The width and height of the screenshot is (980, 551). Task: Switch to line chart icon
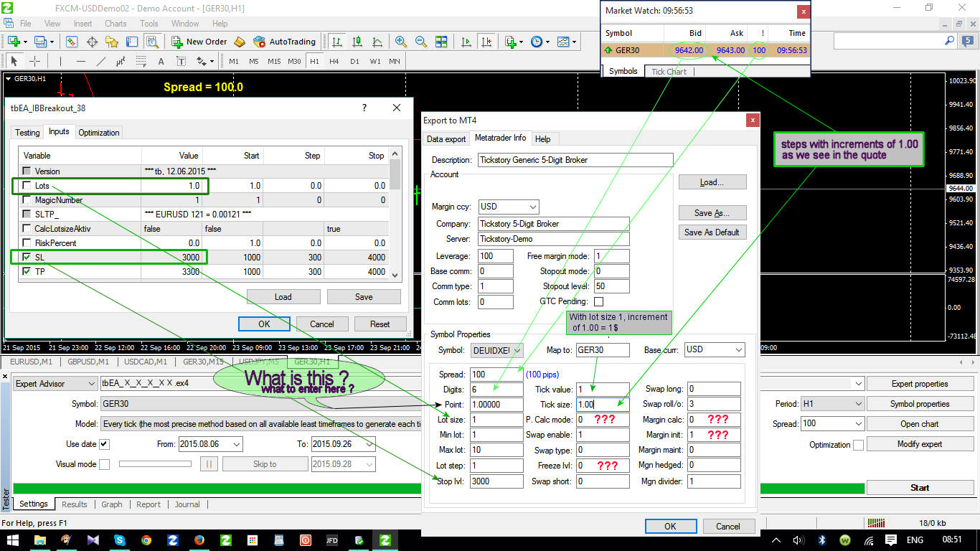point(376,42)
